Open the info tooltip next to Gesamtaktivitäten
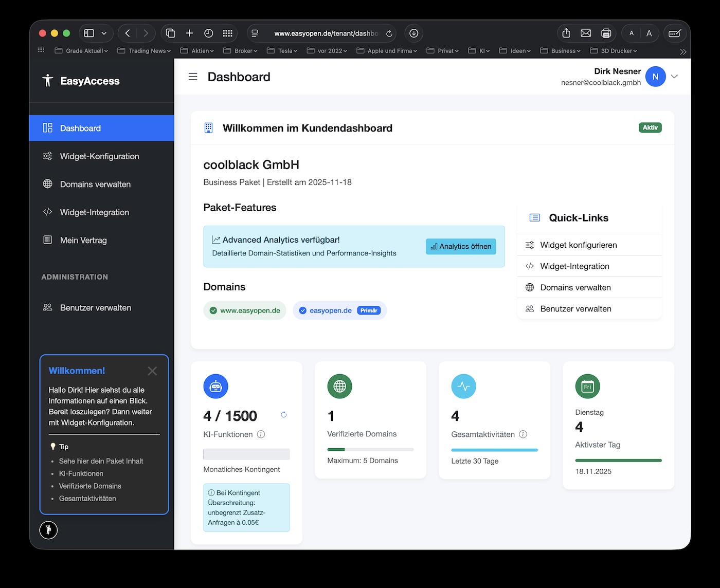Viewport: 720px width, 588px height. pyautogui.click(x=524, y=434)
